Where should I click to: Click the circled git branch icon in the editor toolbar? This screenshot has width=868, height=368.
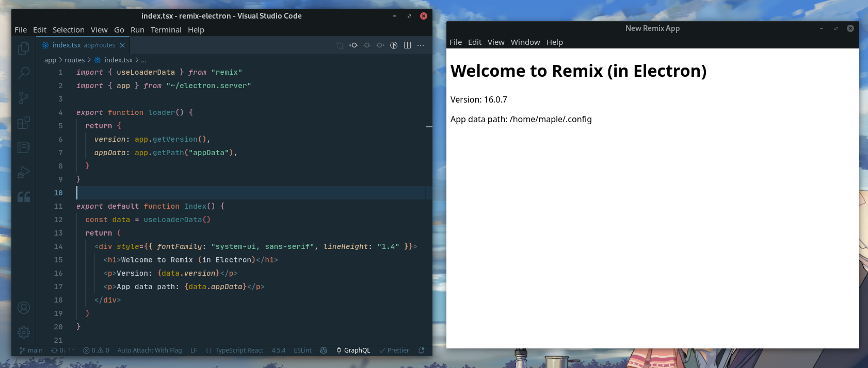394,45
